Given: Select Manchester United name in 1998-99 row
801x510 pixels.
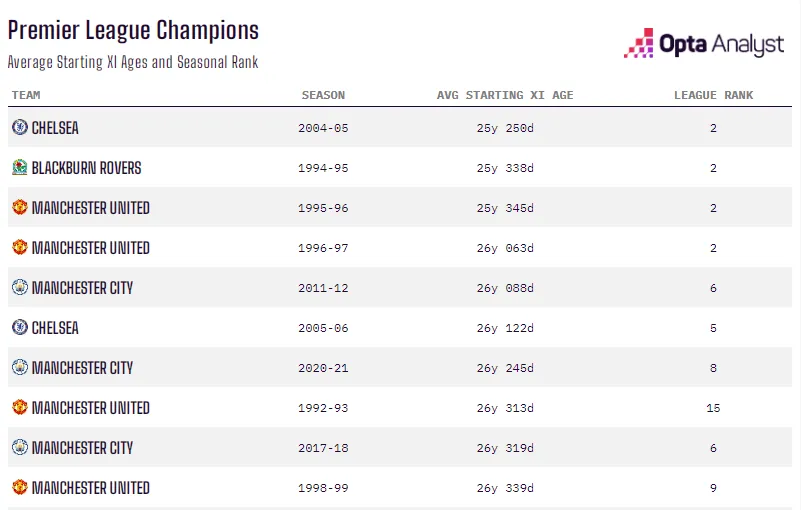Looking at the screenshot, I should (90, 488).
